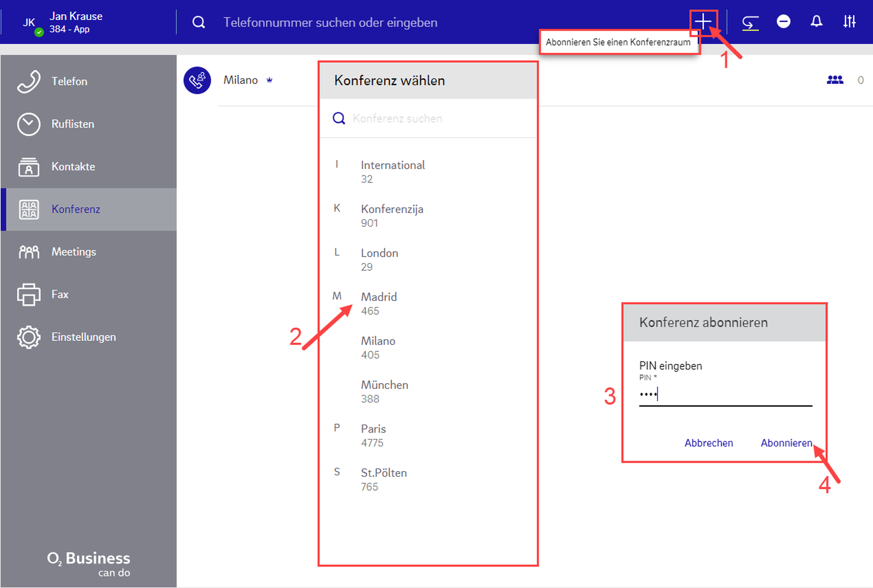Switch to Meetings section
Viewport: 873px width, 588px height.
coord(73,252)
